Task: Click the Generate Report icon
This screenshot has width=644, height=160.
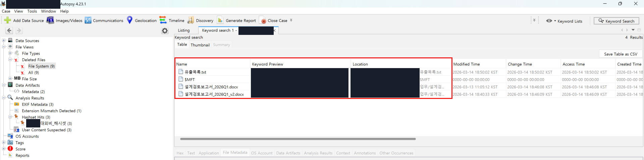Action: [220, 20]
